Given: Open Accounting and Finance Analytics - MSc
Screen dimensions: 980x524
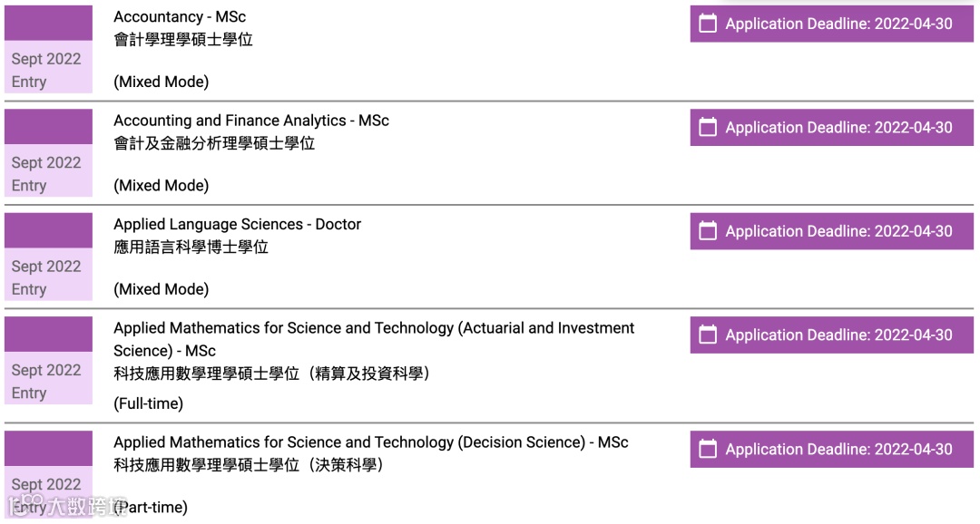Looking at the screenshot, I should point(251,121).
